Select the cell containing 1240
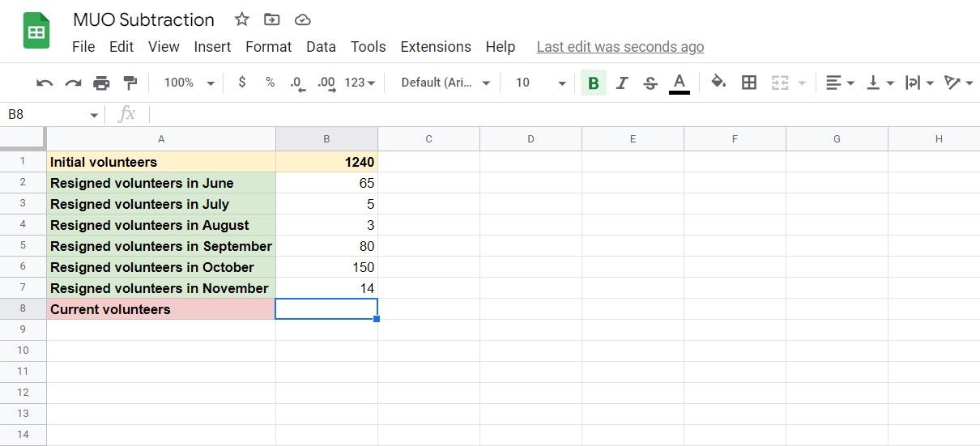Screen dimensions: 980x446 pyautogui.click(x=326, y=162)
